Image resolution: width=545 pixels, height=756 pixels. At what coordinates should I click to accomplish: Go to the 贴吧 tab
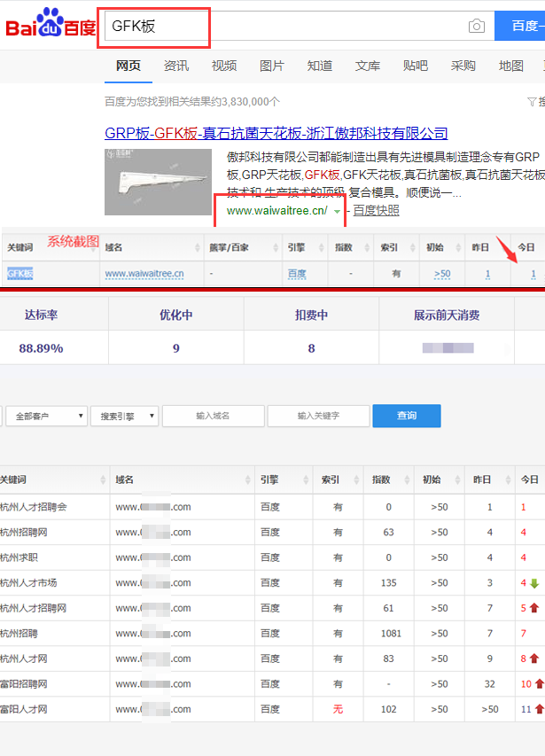click(416, 66)
